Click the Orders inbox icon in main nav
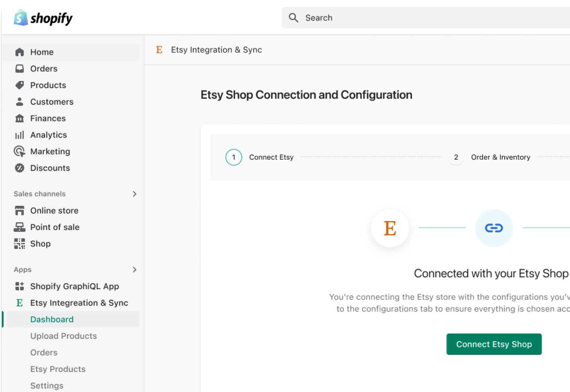The image size is (570, 392). (x=20, y=68)
